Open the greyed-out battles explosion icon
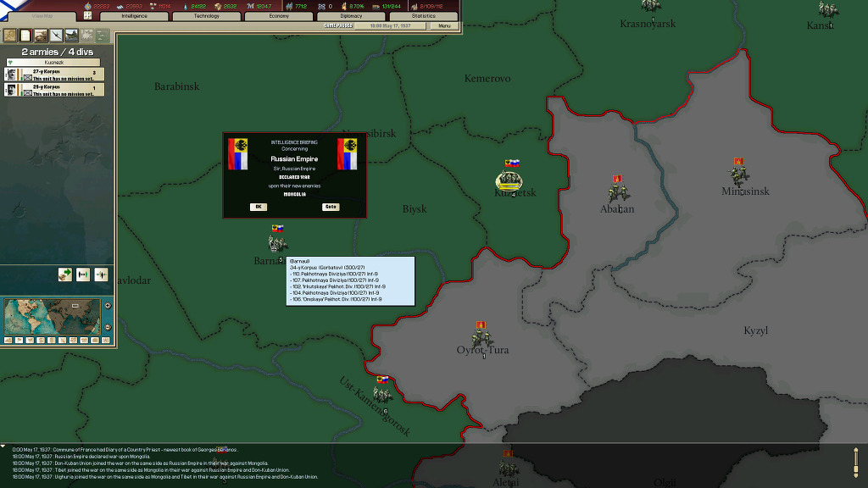The height and width of the screenshot is (488, 868). (x=87, y=36)
